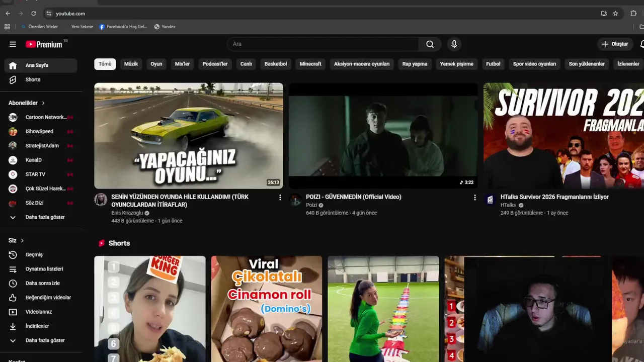Screen dimensions: 644x362
Task: Click the HTalks channel name link
Action: (508, 205)
